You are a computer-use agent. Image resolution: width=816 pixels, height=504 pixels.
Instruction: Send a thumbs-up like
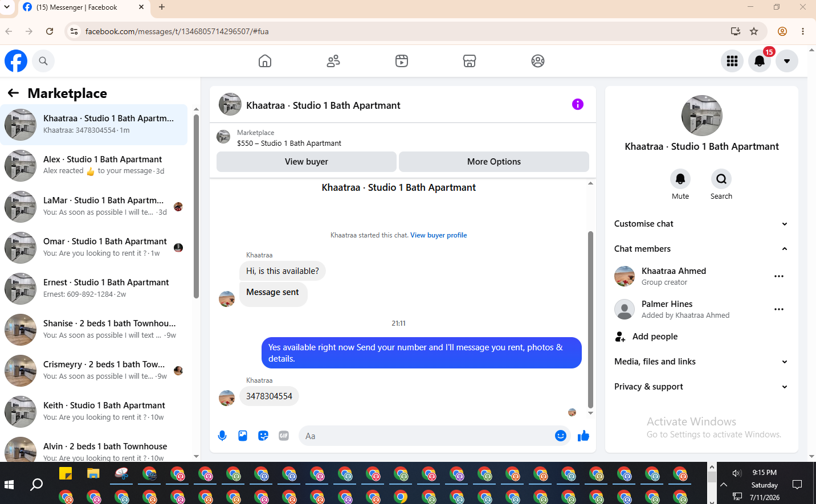(584, 436)
